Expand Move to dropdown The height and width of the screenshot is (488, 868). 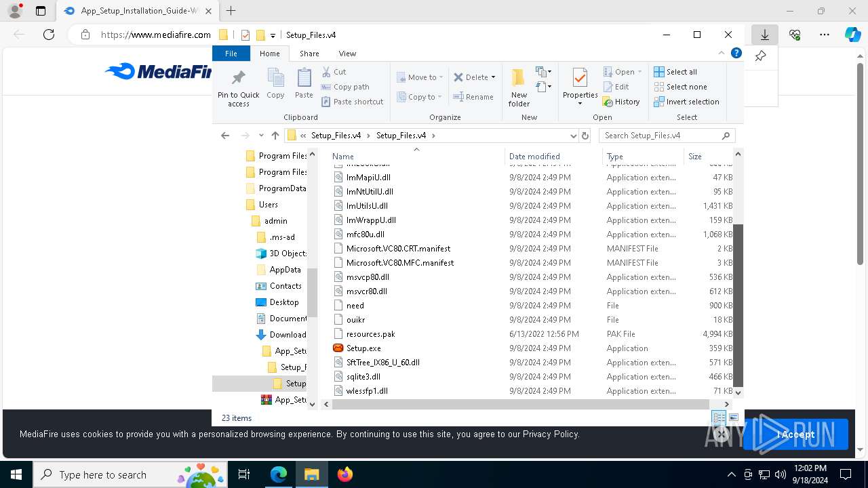pyautogui.click(x=441, y=77)
